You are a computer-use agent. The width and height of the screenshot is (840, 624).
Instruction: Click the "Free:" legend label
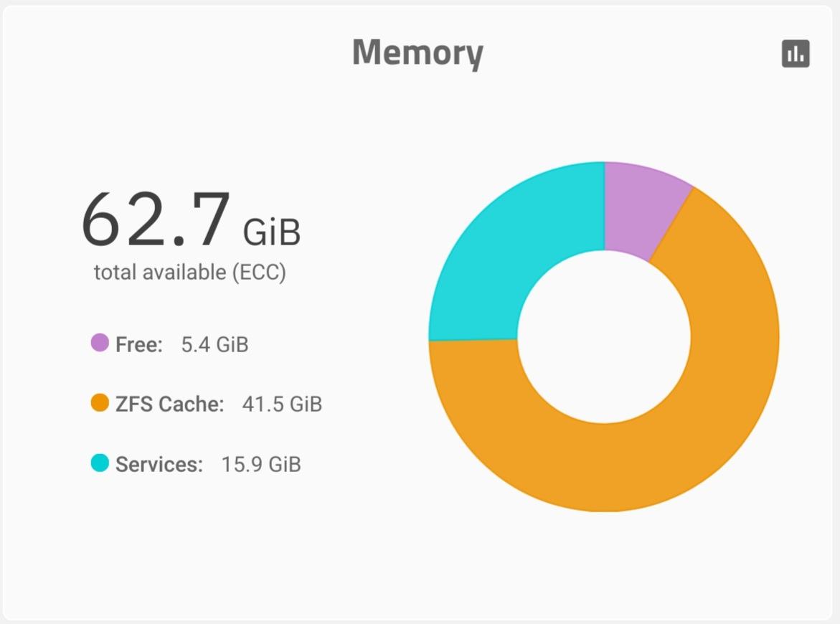[139, 345]
